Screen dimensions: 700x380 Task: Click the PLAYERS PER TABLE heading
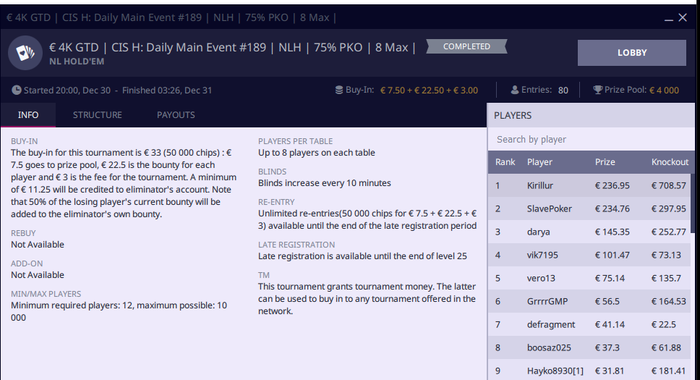click(295, 141)
